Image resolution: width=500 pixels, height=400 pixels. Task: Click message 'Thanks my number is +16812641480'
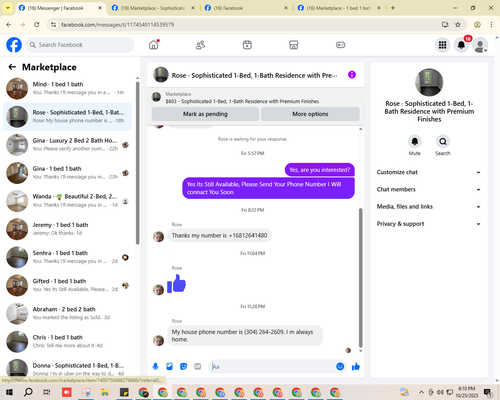219,235
